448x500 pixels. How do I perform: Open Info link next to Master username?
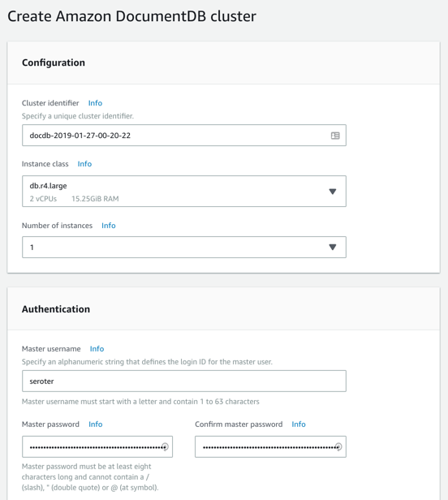tap(97, 349)
